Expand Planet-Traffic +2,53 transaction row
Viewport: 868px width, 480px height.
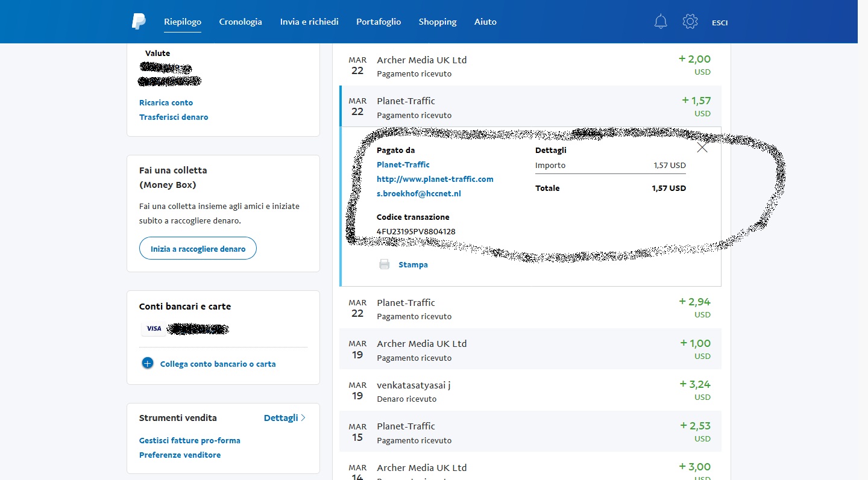(530, 431)
